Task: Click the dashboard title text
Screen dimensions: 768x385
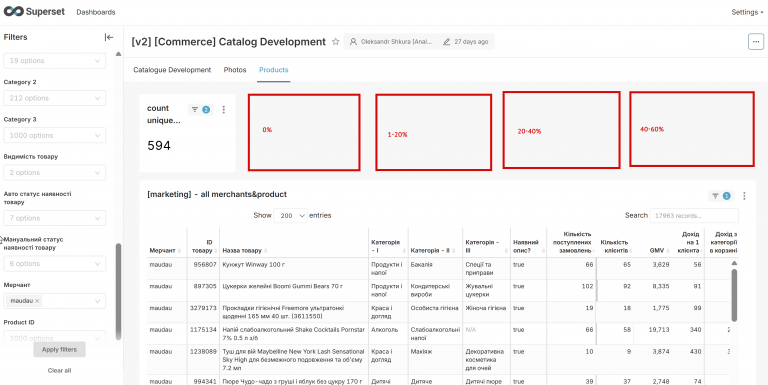Action: (228, 42)
